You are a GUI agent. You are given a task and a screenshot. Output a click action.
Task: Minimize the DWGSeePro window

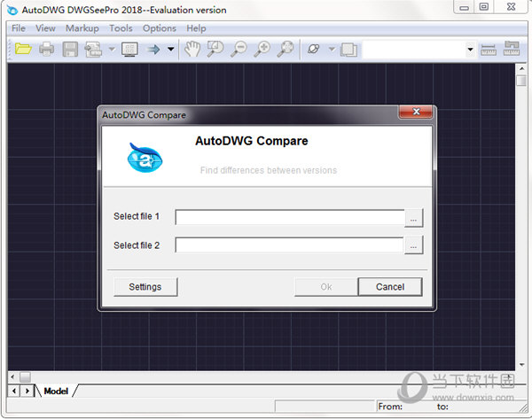(464, 7)
